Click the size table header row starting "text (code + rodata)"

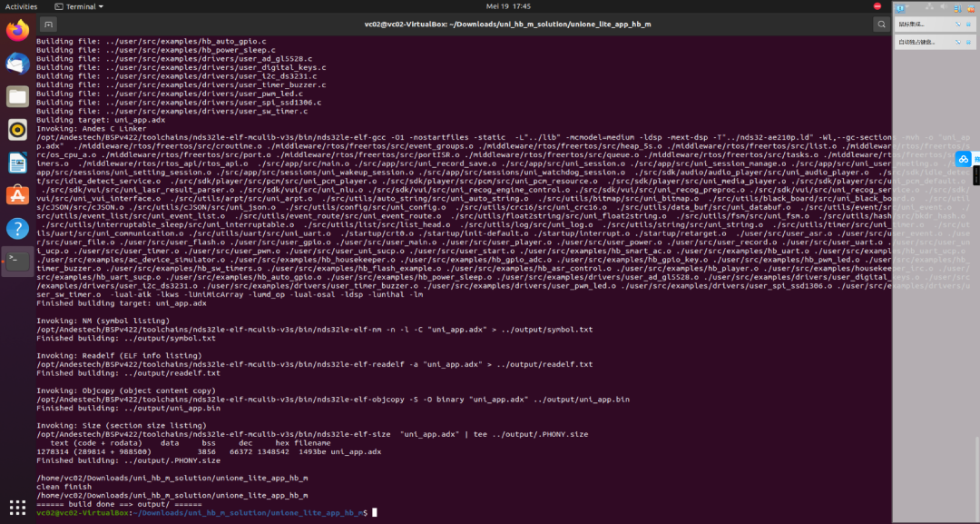point(191,443)
